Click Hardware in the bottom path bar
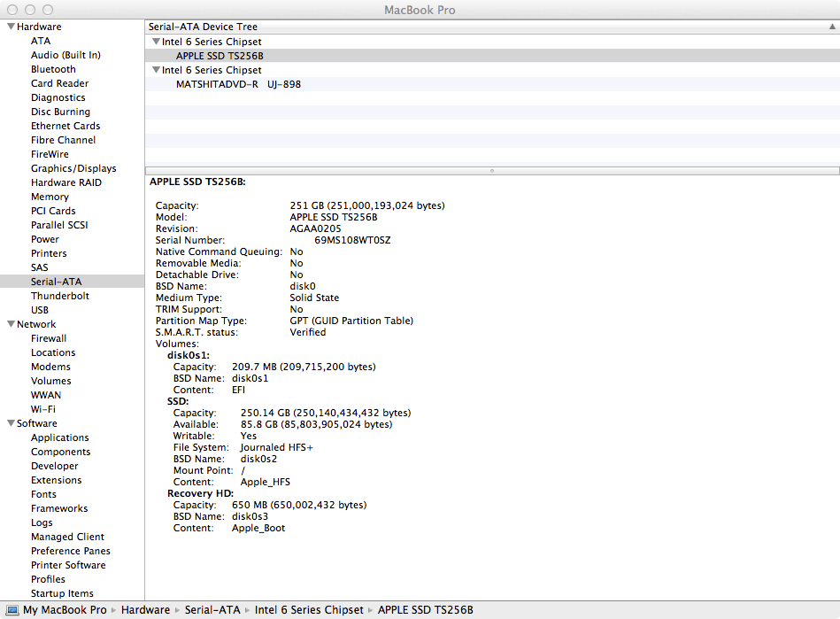840x619 pixels. point(145,610)
